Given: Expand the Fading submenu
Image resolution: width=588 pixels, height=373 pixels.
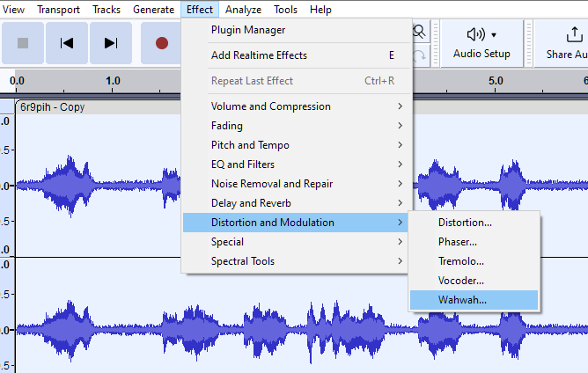Looking at the screenshot, I should tap(296, 126).
